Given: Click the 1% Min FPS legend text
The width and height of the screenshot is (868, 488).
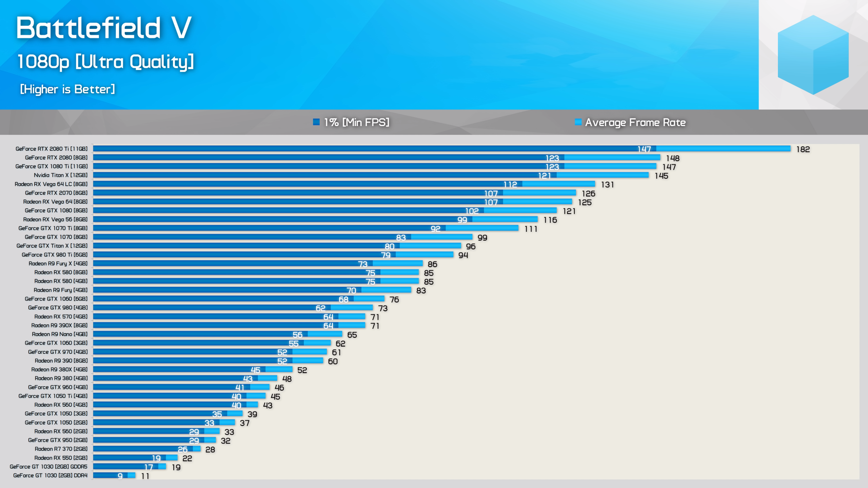Looking at the screenshot, I should (x=356, y=122).
